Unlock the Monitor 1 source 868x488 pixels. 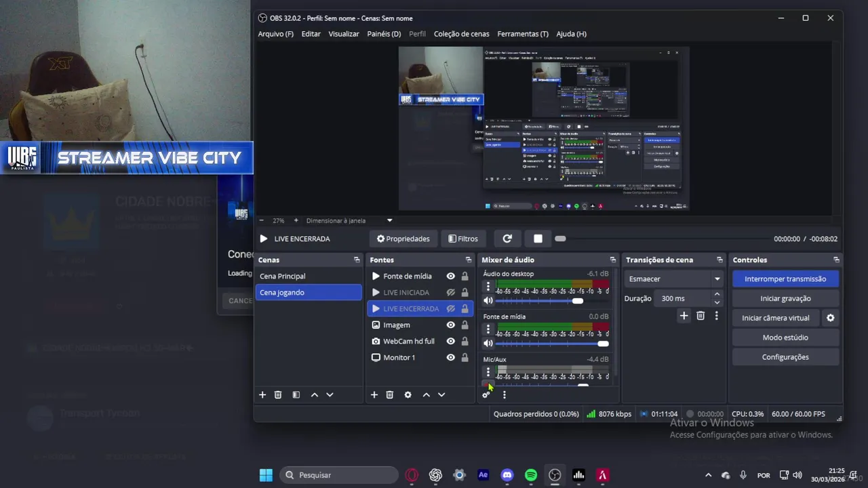pos(465,357)
